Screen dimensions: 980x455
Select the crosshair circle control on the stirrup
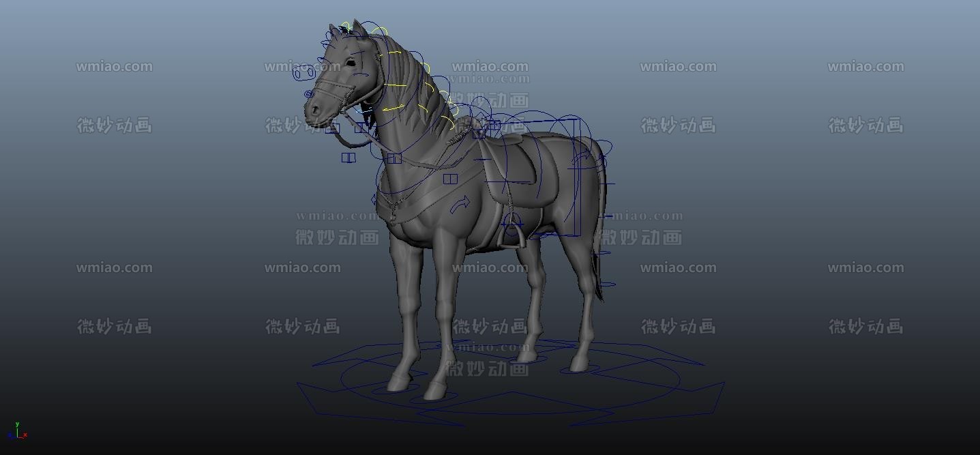(511, 222)
